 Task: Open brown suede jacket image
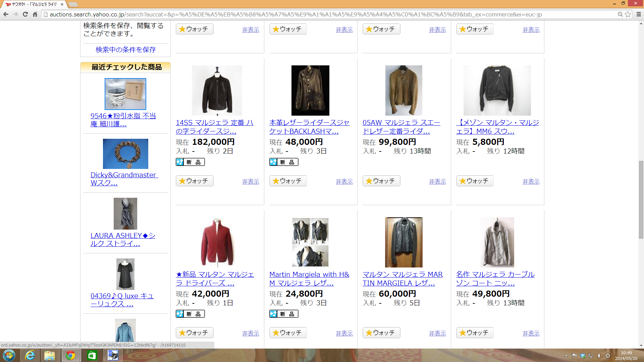[x=404, y=90]
